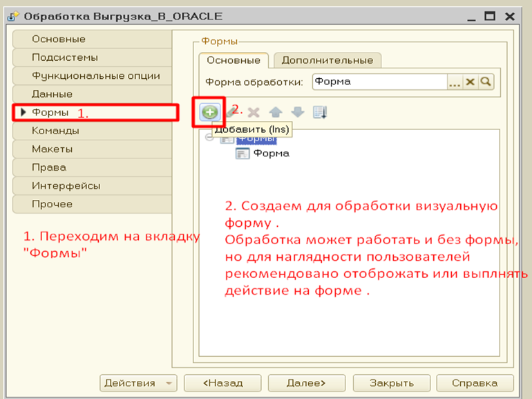This screenshot has width=532, height=399.
Task: Collapse the Формы tree root node
Action: tap(209, 138)
